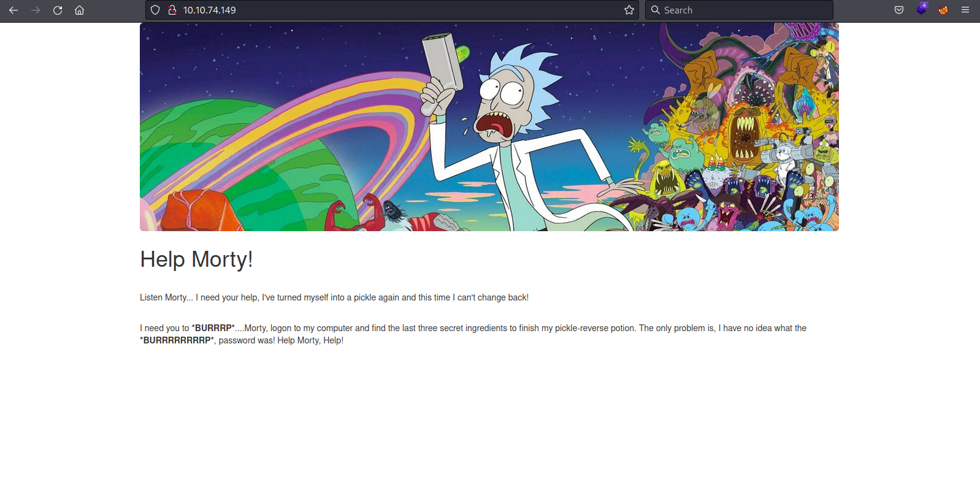Click the forward navigation arrow

[36, 10]
